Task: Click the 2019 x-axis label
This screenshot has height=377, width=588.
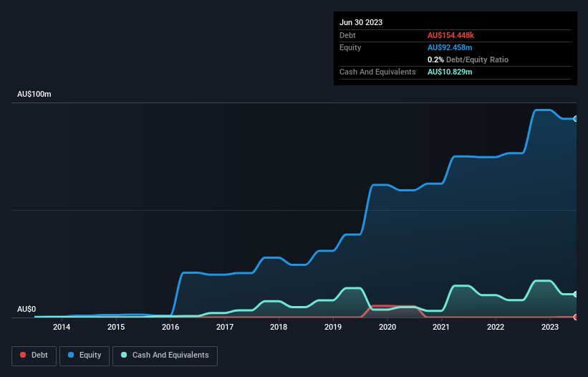Action: point(333,327)
